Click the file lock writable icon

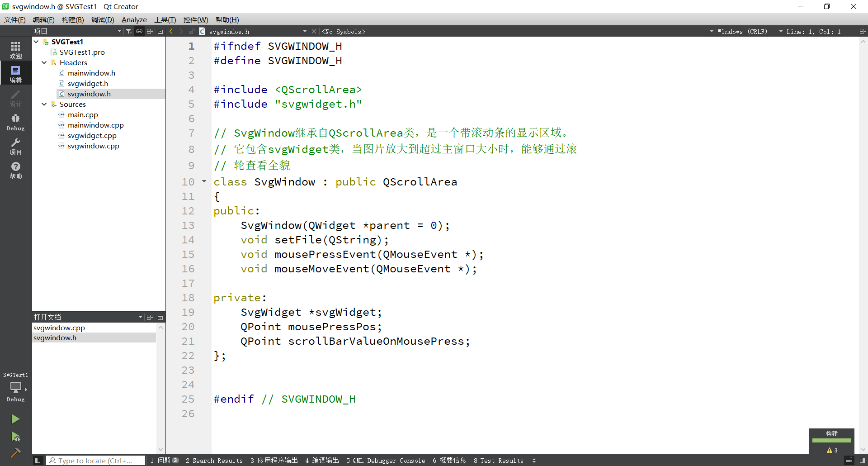click(x=192, y=31)
